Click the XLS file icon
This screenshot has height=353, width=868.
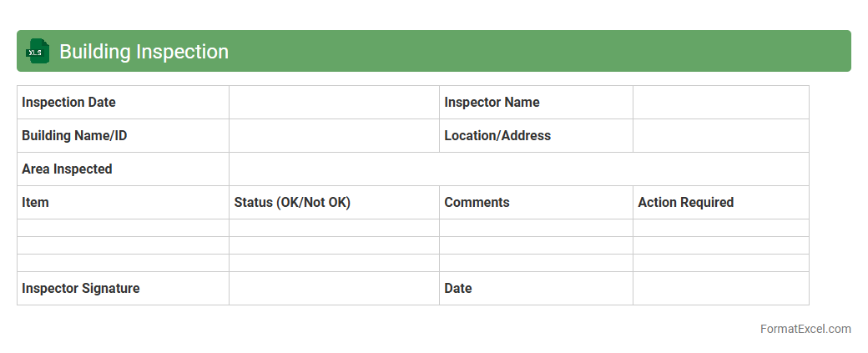coord(38,52)
